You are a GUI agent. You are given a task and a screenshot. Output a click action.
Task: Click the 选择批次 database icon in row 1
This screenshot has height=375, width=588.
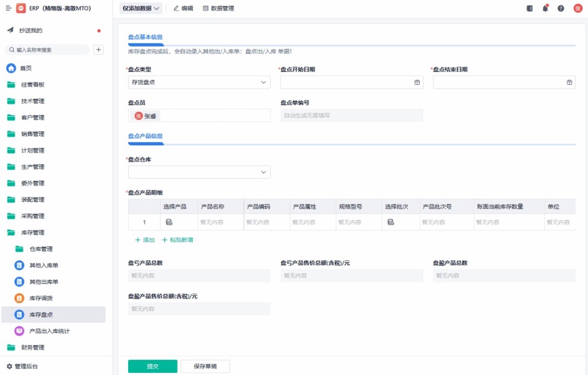[390, 222]
